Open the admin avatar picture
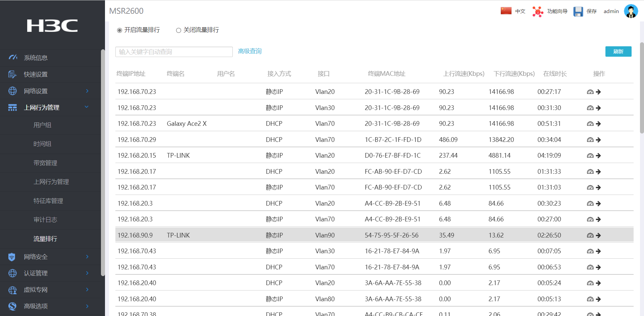 631,11
